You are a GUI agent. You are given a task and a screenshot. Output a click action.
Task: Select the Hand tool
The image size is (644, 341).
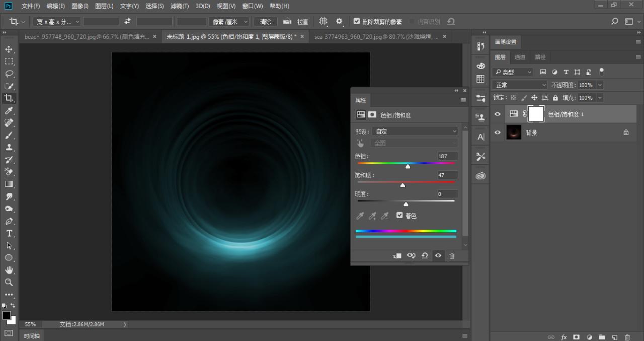click(x=9, y=270)
